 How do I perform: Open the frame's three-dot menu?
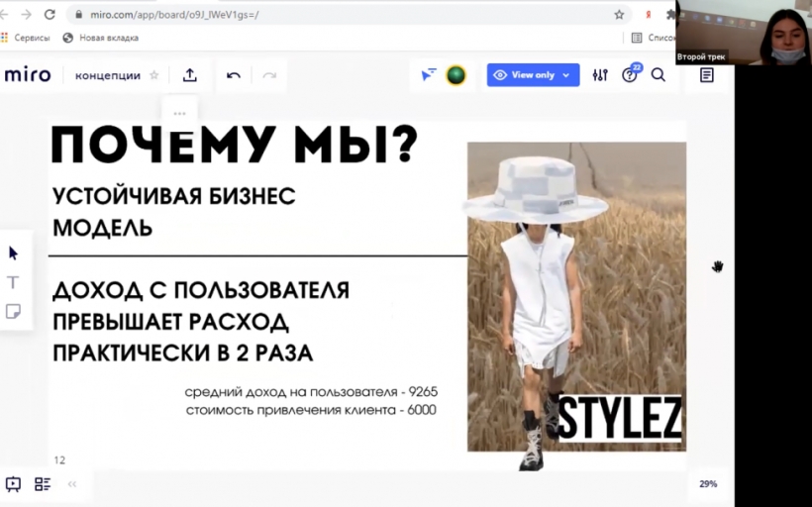[179, 113]
